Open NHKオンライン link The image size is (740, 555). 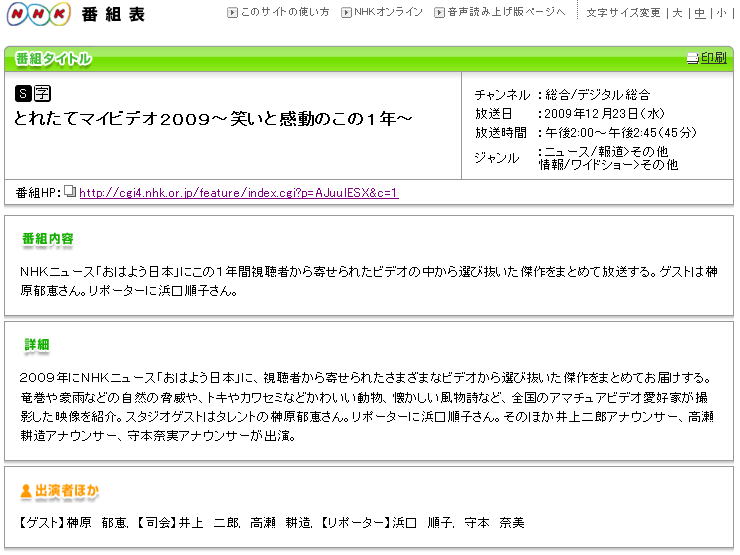388,12
